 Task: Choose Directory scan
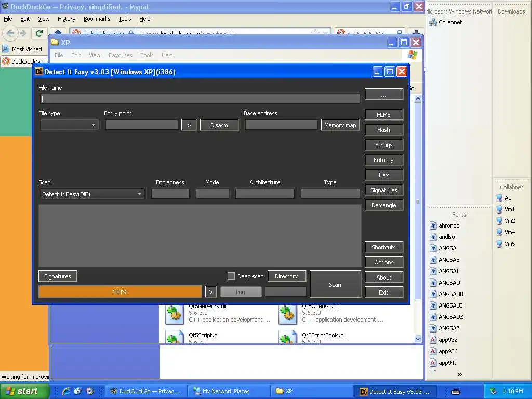(x=287, y=276)
